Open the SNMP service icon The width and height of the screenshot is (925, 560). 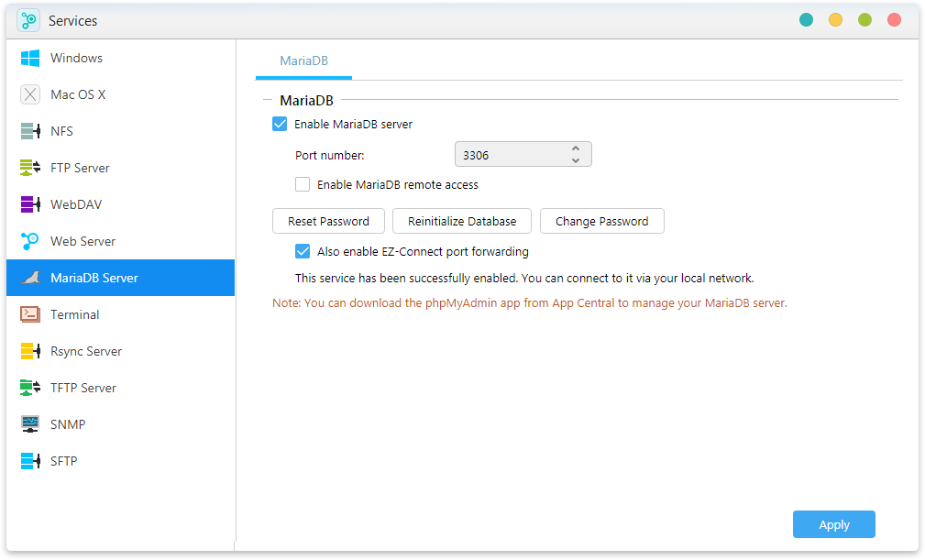click(30, 424)
